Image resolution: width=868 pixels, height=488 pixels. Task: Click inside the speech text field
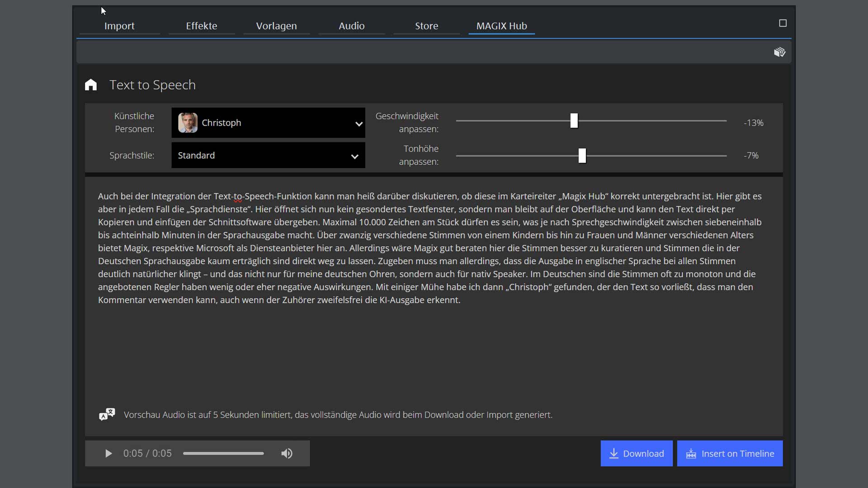click(x=433, y=343)
